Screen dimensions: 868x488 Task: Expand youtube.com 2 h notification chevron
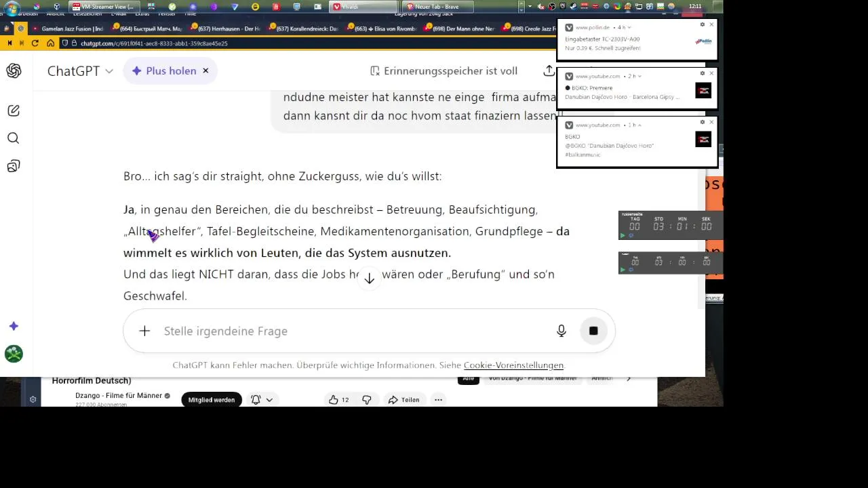pyautogui.click(x=640, y=77)
